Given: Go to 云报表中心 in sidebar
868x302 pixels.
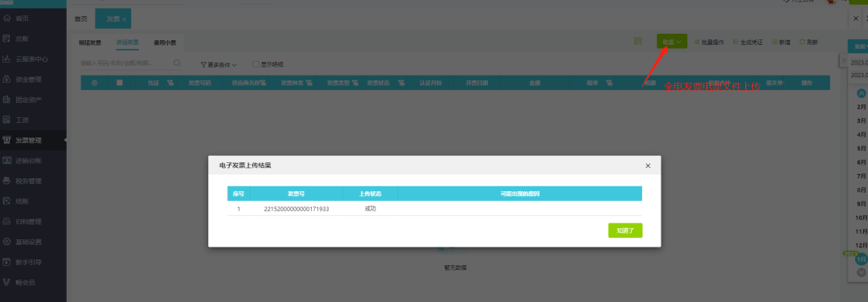Looking at the screenshot, I should point(32,59).
